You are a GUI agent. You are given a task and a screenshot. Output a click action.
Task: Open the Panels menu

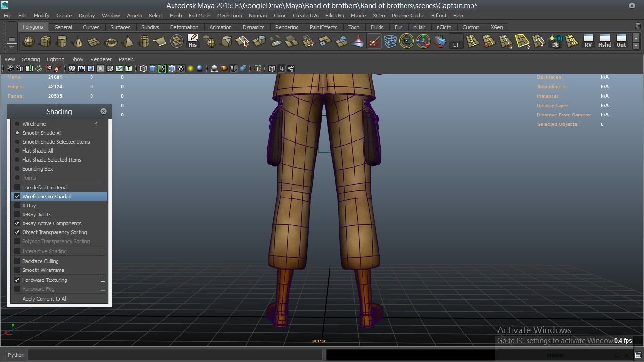(x=126, y=59)
